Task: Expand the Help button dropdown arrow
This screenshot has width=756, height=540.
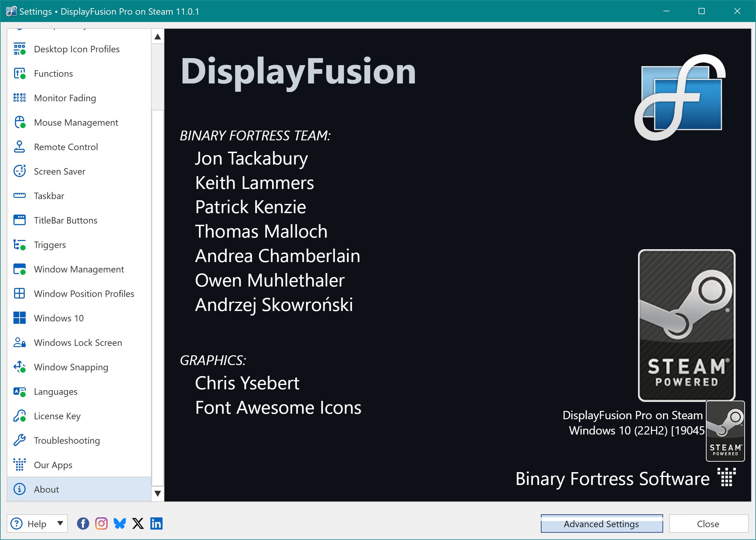Action: [x=60, y=523]
